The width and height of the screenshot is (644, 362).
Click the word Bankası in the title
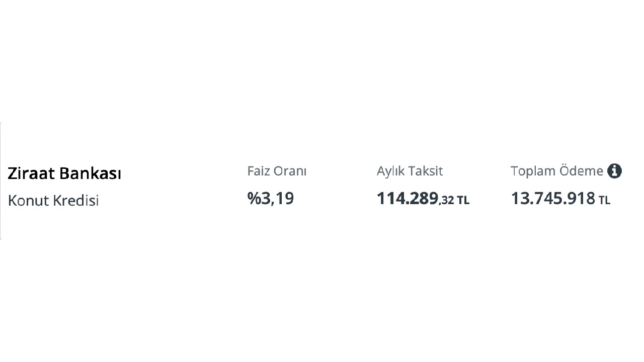pos(90,173)
